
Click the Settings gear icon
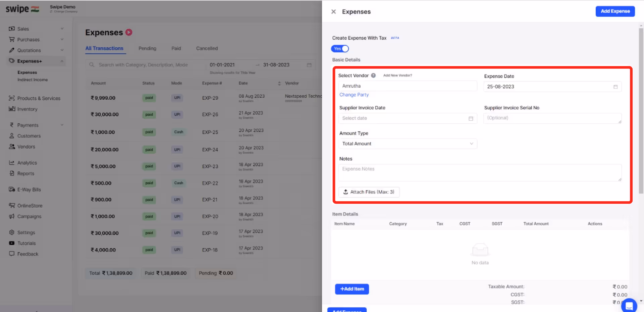[12, 232]
